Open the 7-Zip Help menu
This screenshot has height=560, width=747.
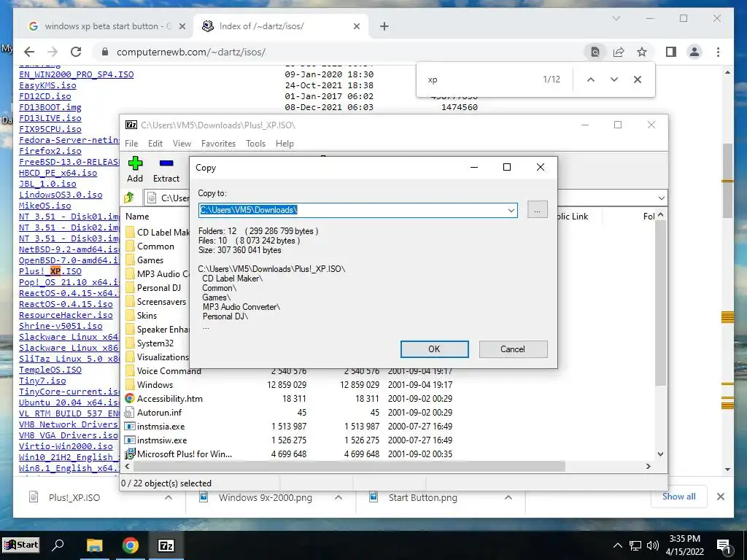[285, 144]
